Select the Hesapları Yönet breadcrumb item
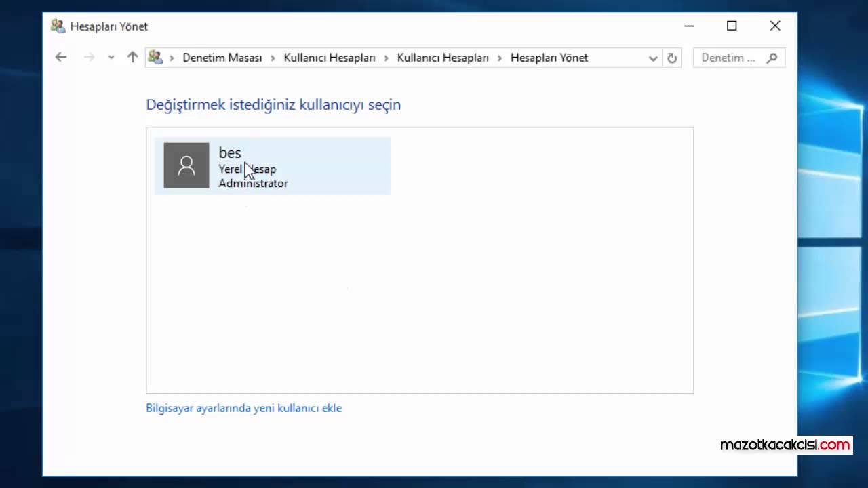This screenshot has width=868, height=488. click(x=549, y=58)
